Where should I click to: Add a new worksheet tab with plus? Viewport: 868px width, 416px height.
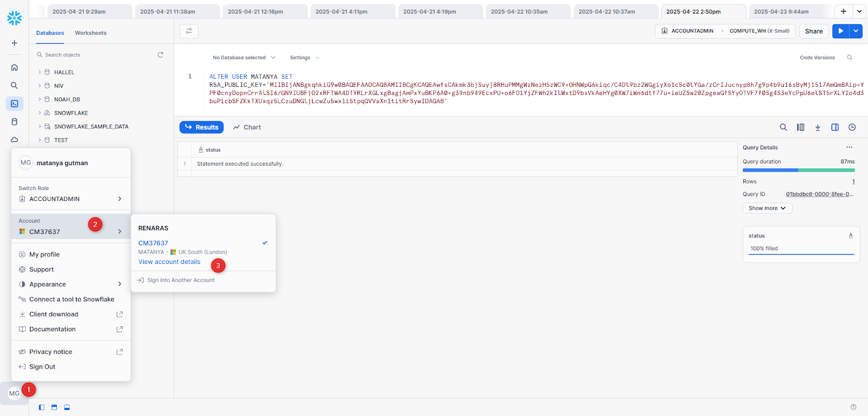pyautogui.click(x=844, y=11)
